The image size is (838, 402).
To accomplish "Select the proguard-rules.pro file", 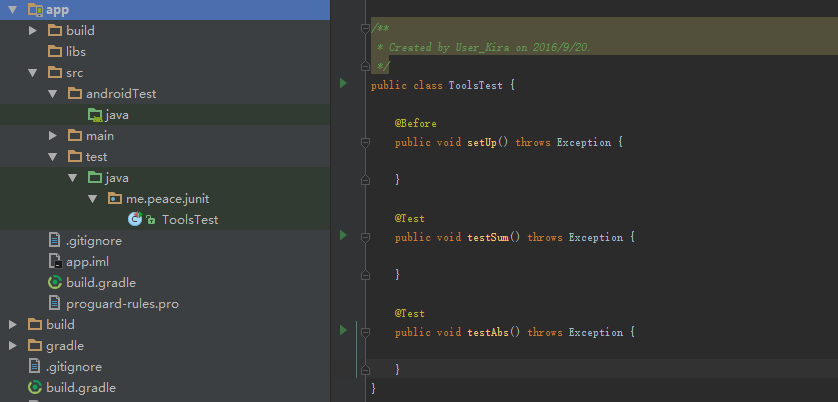I will (122, 304).
